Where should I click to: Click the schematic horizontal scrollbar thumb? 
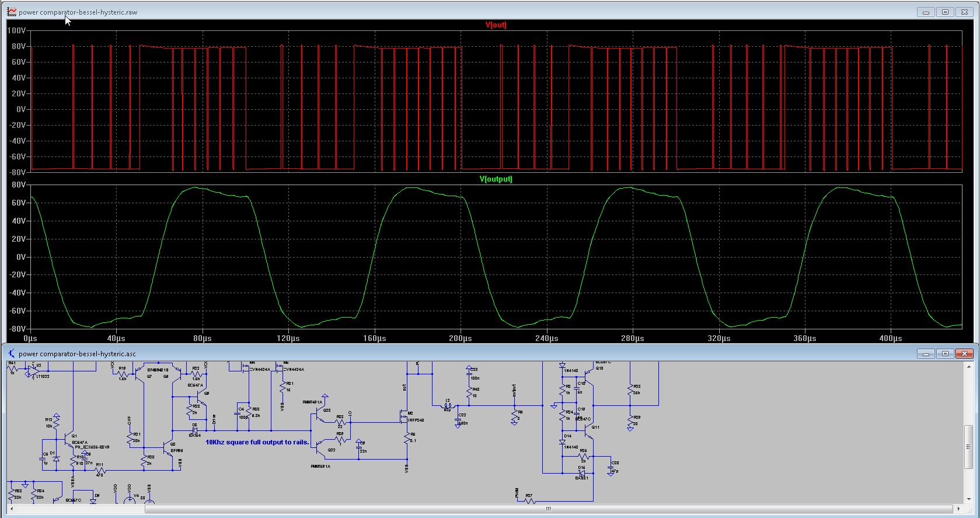(x=549, y=509)
